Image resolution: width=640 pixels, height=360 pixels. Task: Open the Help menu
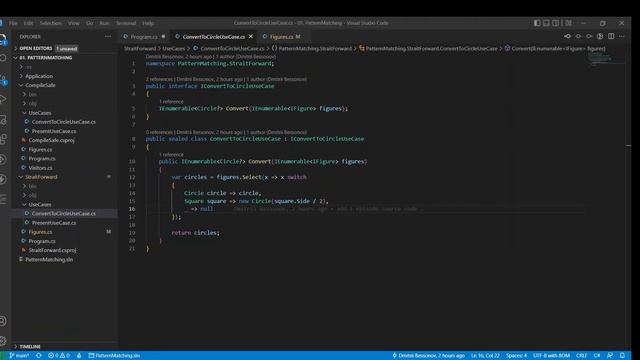pyautogui.click(x=148, y=23)
